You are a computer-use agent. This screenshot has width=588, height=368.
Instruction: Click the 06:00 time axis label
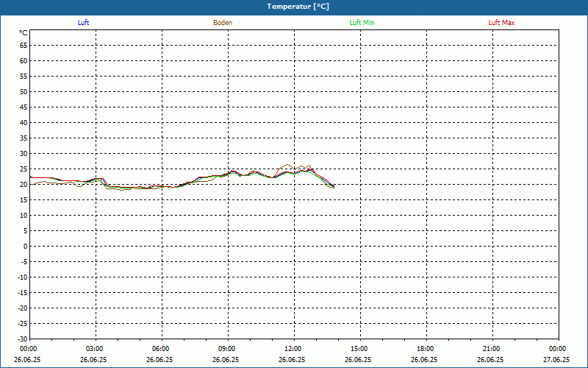160,349
